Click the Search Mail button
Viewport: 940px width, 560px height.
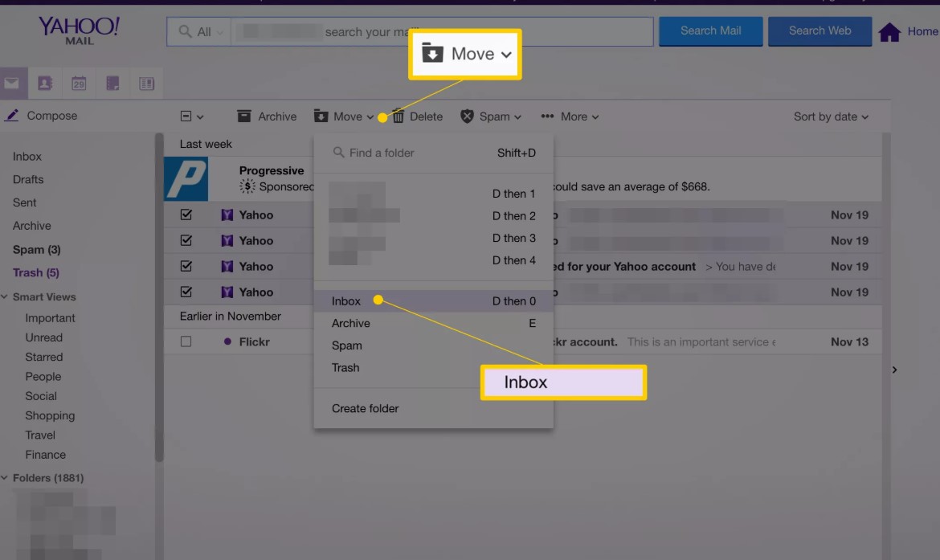pos(710,31)
